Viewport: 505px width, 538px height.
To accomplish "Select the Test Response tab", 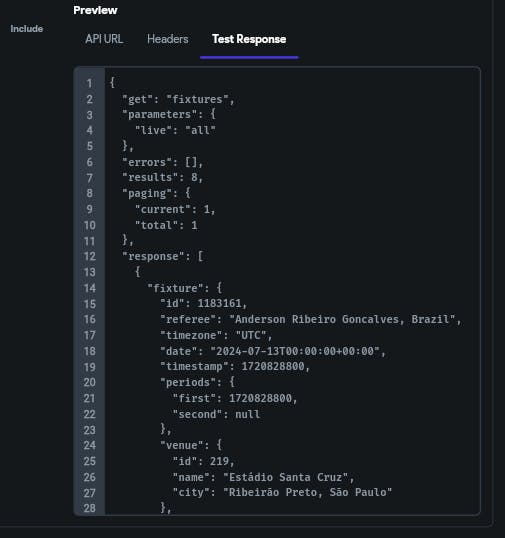I will tap(249, 39).
